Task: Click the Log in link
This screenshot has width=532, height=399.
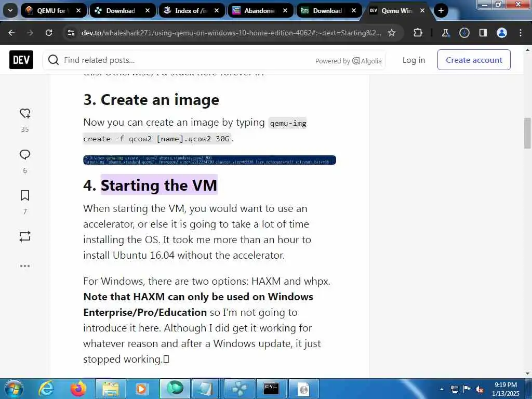Action: (x=414, y=60)
